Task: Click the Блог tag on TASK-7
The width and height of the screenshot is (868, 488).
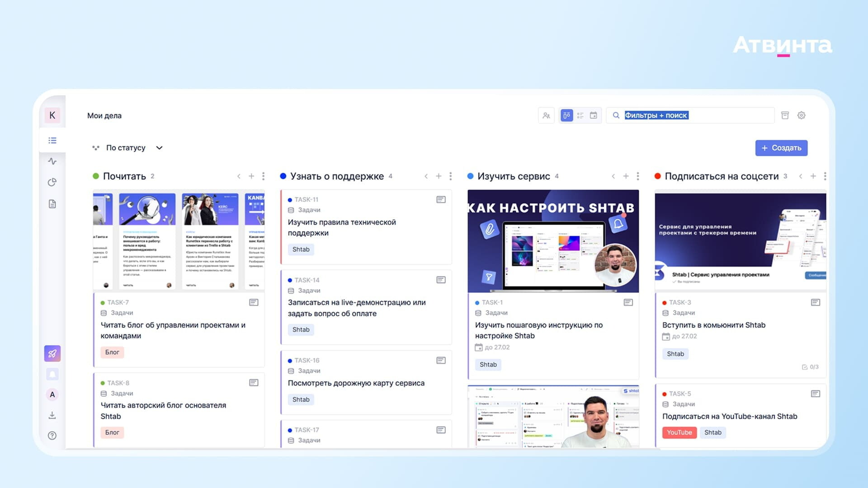Action: (112, 352)
